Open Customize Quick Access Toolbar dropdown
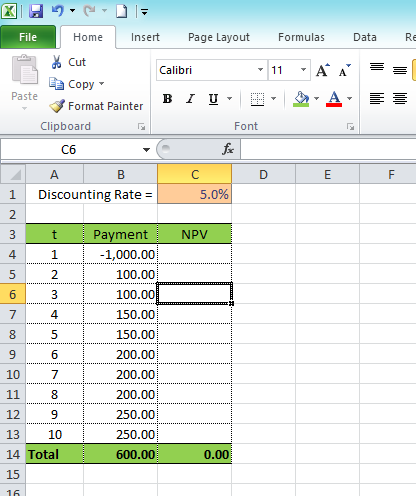The height and width of the screenshot is (496, 416). pyautogui.click(x=144, y=12)
